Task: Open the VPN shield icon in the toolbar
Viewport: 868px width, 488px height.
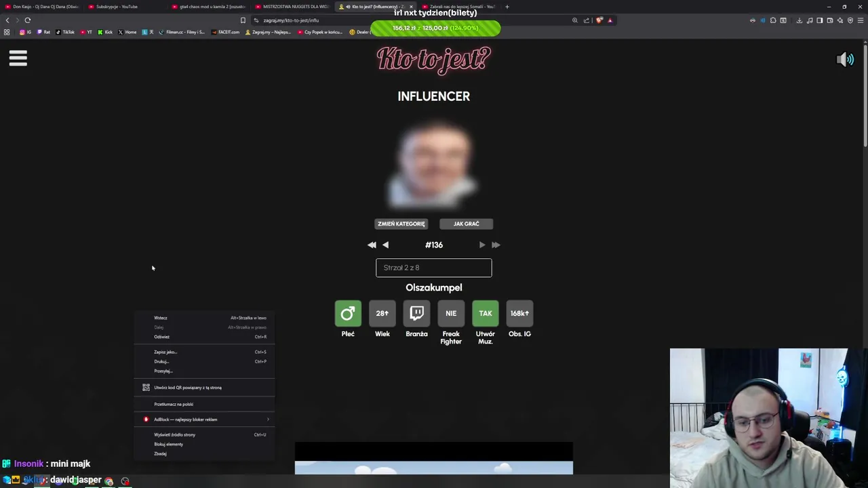Action: (850, 20)
